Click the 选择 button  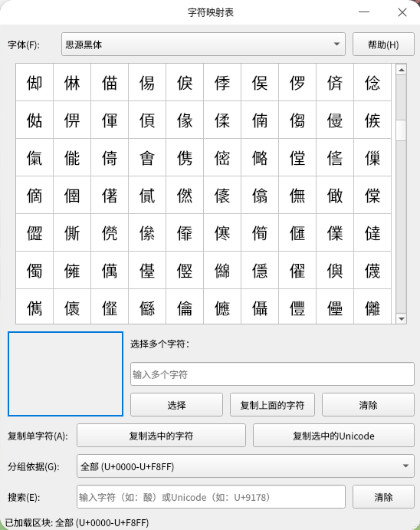(176, 405)
